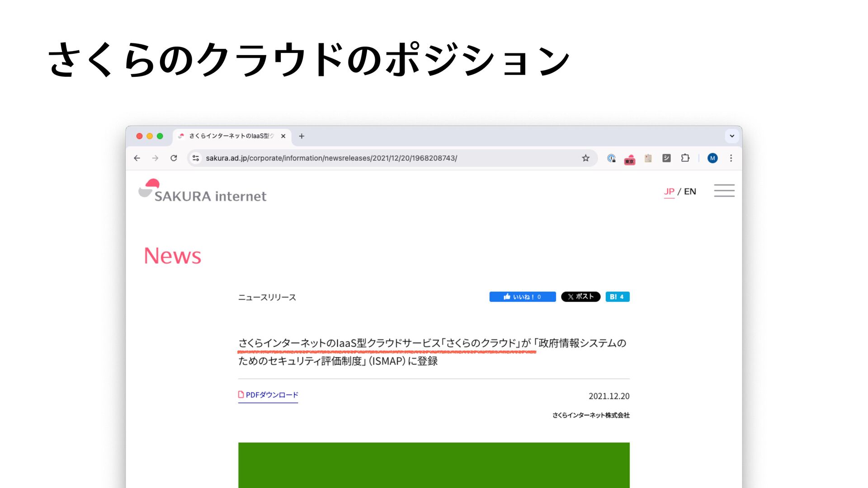Bookmark this page with the star icon
868x488 pixels.
point(585,158)
